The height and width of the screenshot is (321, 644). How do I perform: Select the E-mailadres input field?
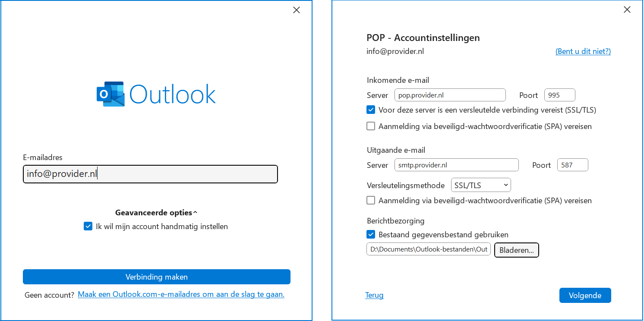[150, 173]
